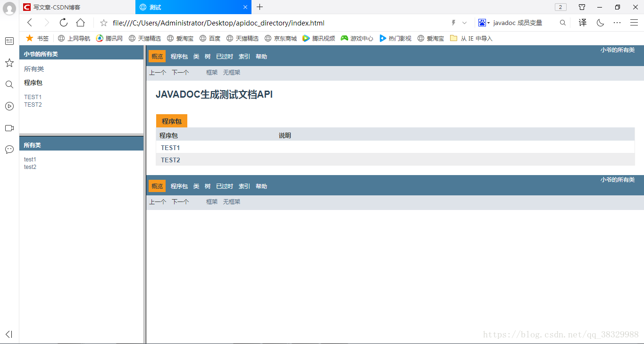Select top 帮助 navigation item

click(x=261, y=57)
